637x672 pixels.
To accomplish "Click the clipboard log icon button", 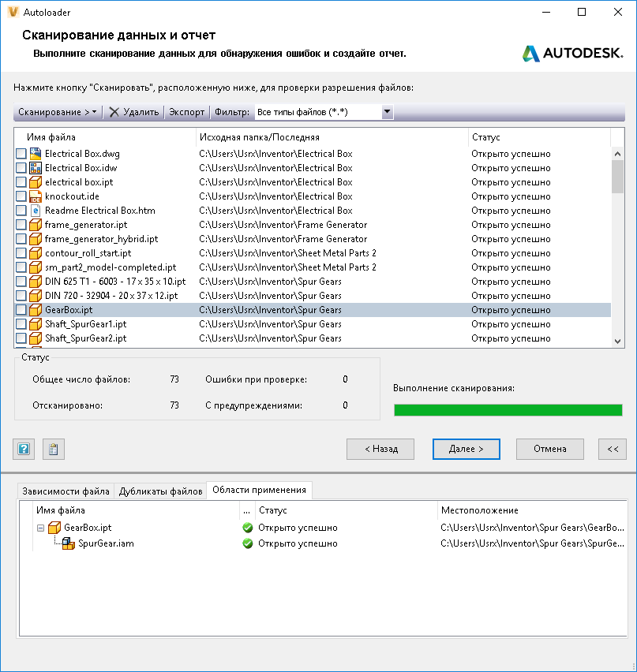I will point(54,449).
